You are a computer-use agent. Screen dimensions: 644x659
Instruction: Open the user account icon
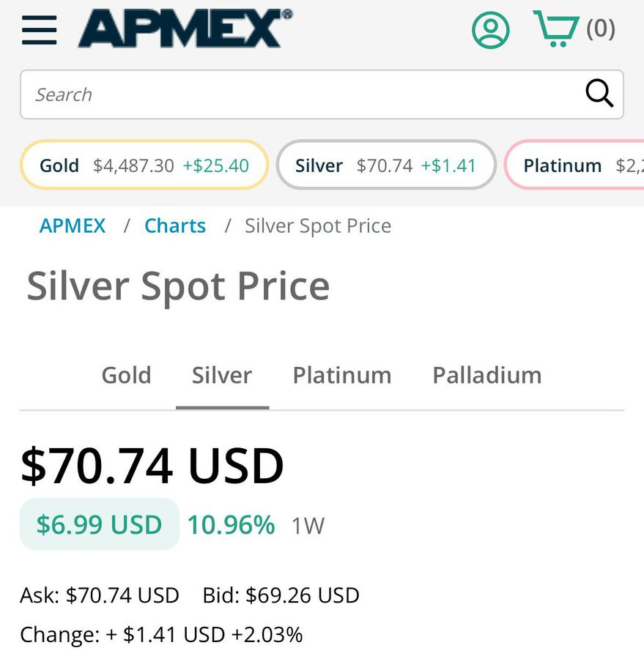click(490, 29)
